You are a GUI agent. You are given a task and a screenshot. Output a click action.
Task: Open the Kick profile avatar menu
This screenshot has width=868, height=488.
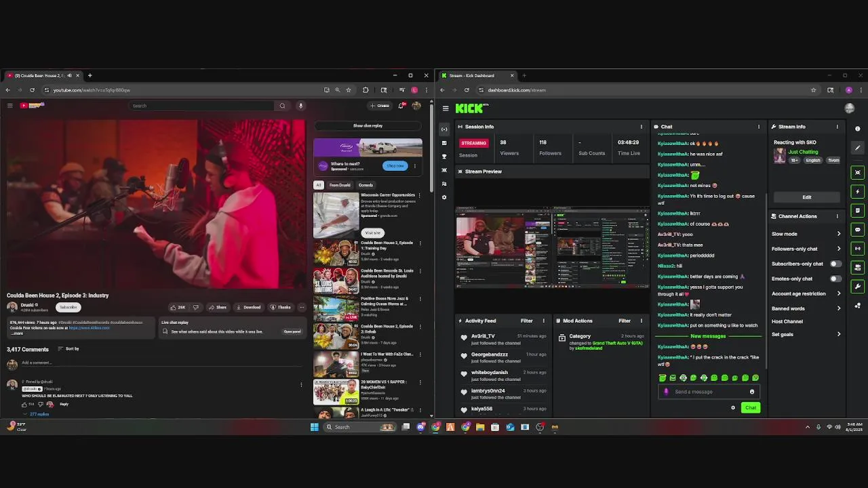point(849,108)
